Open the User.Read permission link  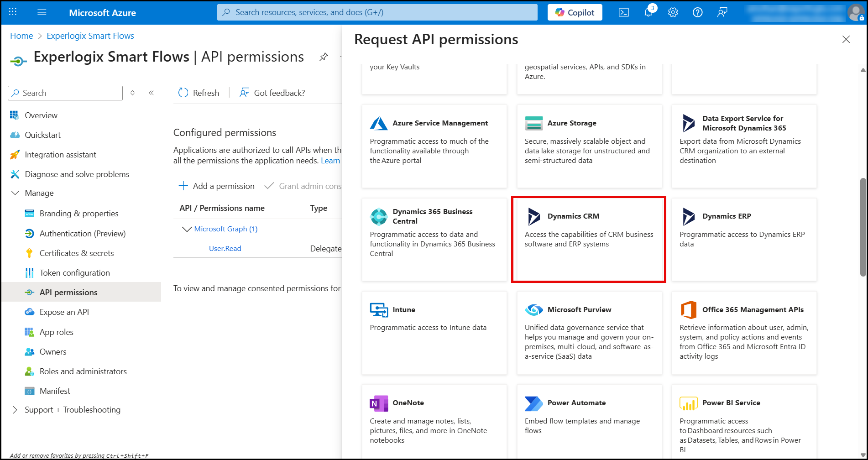[225, 249]
